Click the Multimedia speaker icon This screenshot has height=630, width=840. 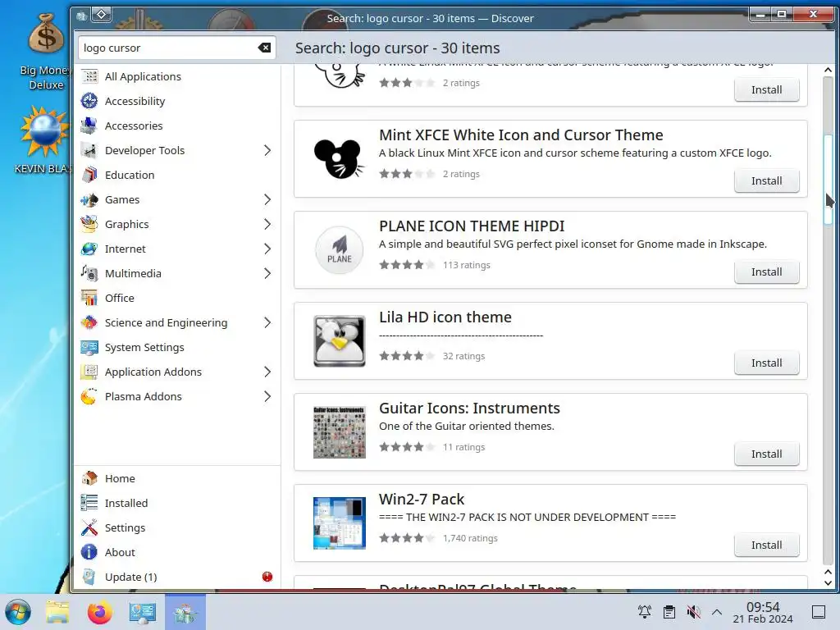pyautogui.click(x=89, y=274)
